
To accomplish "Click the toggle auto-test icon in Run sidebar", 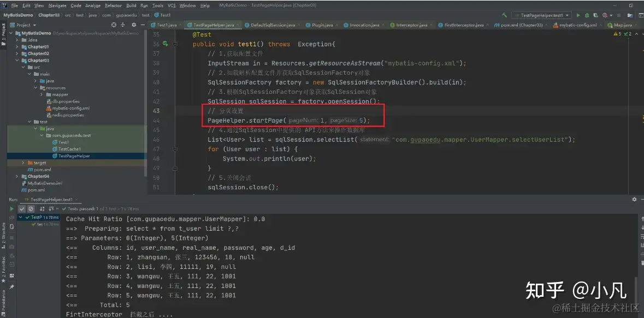I will point(12,226).
